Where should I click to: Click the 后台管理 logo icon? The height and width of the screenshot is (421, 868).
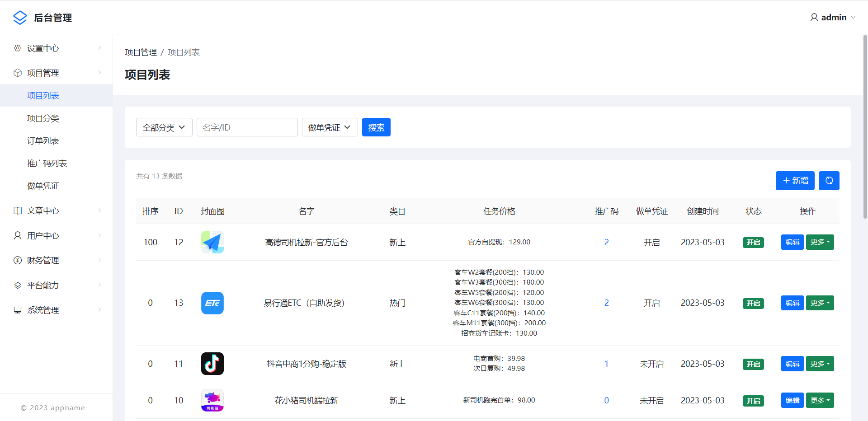[x=20, y=18]
